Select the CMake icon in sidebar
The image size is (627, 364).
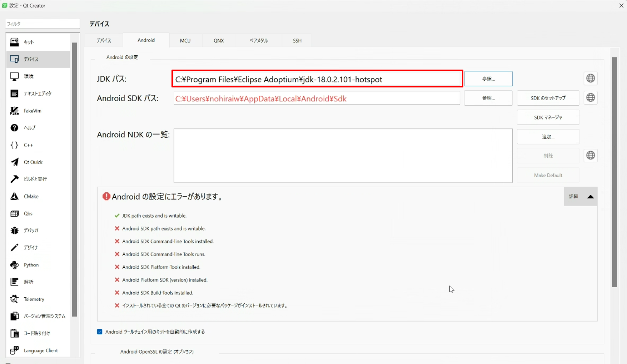click(x=14, y=196)
